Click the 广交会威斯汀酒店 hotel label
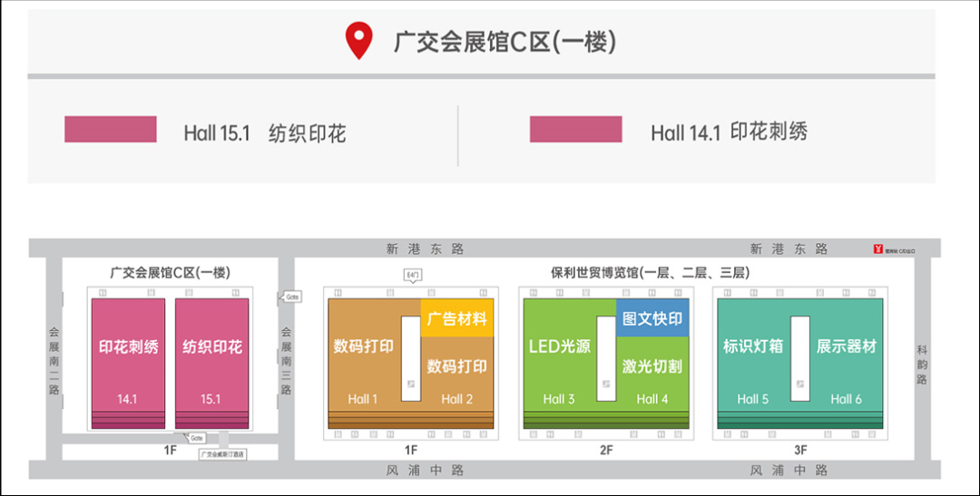980x496 pixels. [222, 455]
